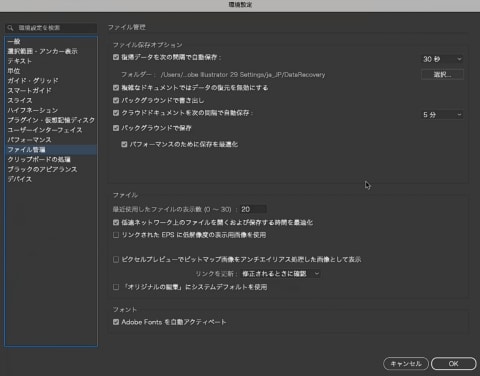
Task: Focus the 環境設定を検索 search field
Action: (51, 28)
